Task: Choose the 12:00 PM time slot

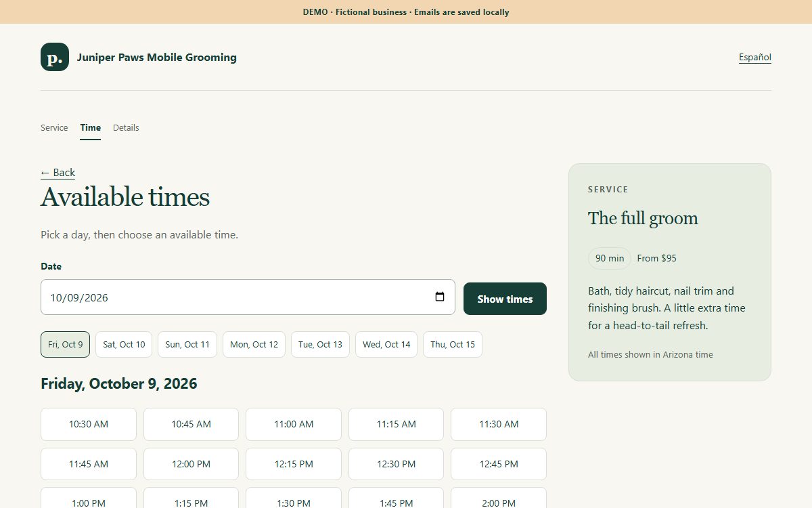Action: [x=191, y=464]
